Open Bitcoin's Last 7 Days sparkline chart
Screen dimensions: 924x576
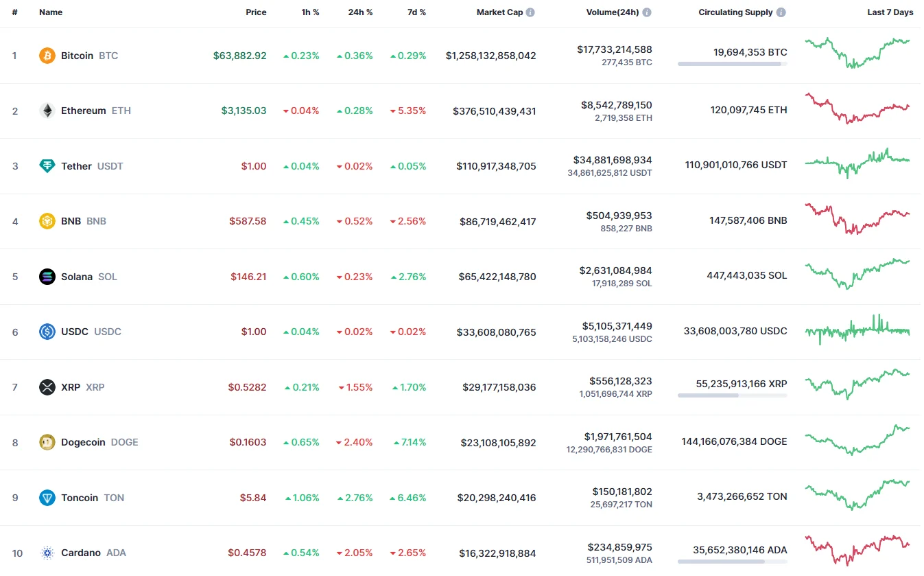click(857, 52)
